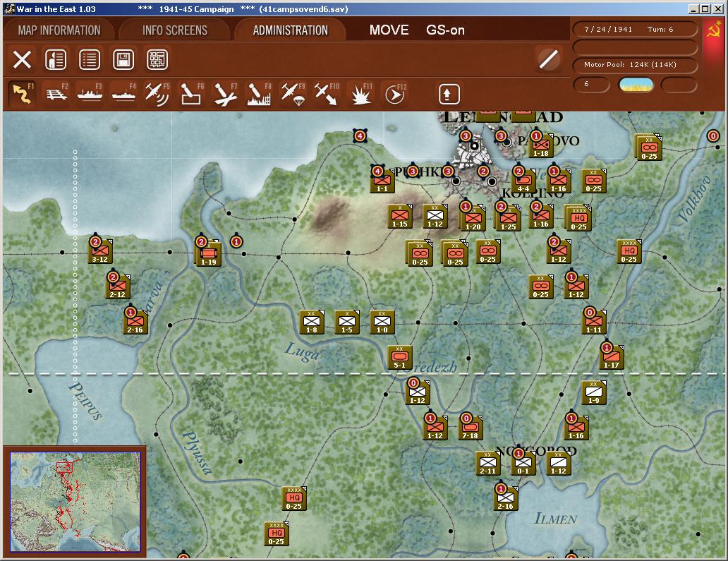Screen dimensions: 728x561
Task: Activate the F4 amphibious transport icon
Action: point(123,93)
